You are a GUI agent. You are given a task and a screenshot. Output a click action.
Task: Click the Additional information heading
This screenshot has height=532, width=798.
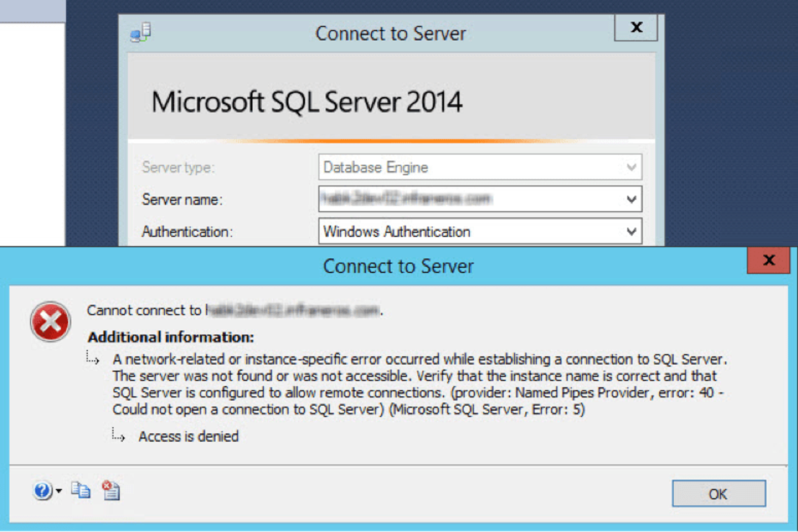click(x=171, y=337)
